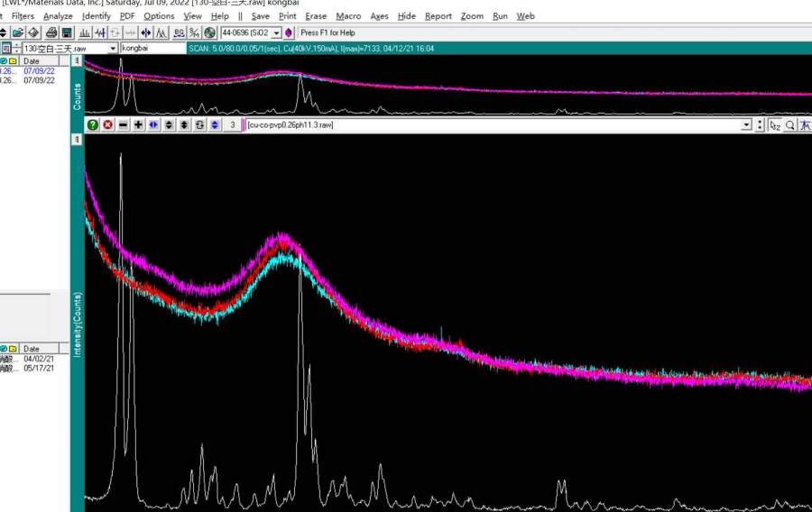Click the open file folder icon

[x=18, y=32]
